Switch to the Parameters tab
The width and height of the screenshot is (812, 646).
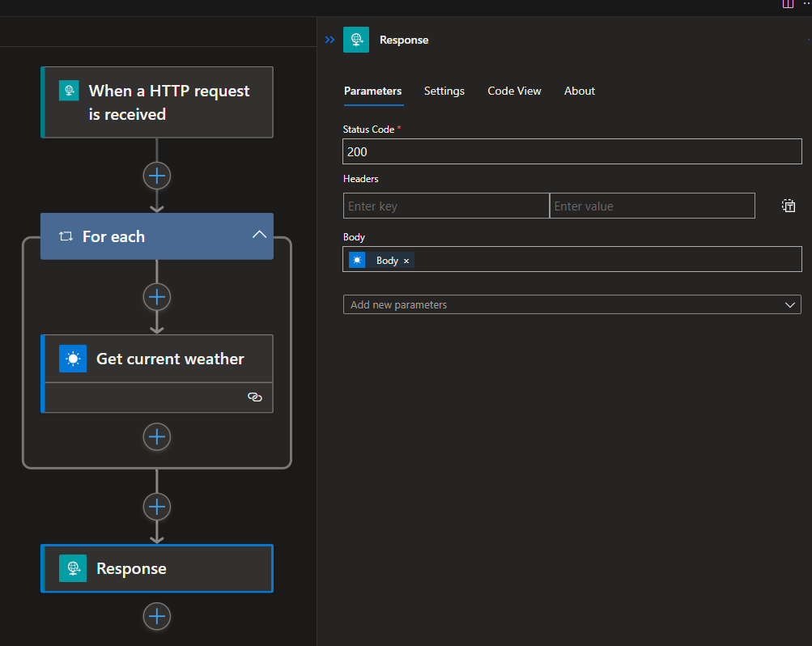coord(373,91)
